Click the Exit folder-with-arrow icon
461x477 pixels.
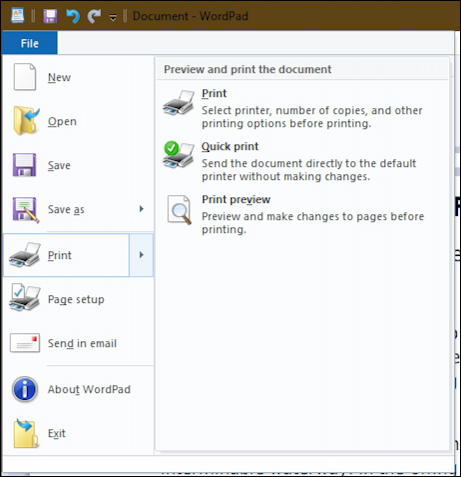[x=26, y=433]
